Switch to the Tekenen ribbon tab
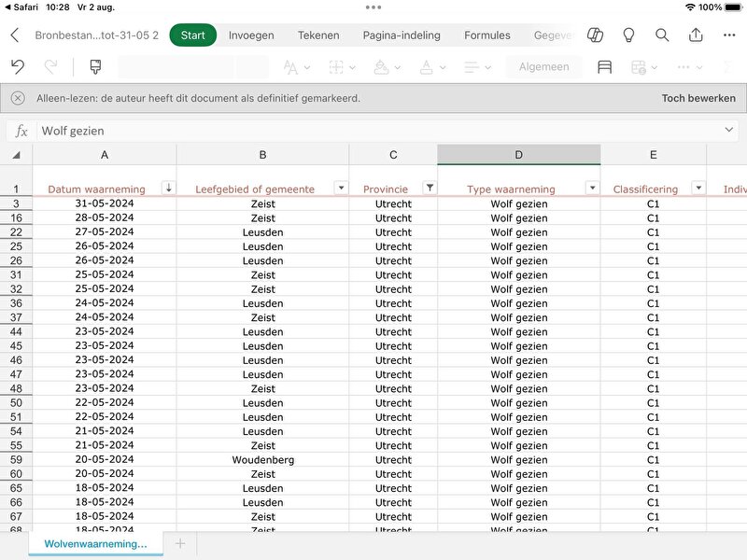This screenshot has width=747, height=560. pyautogui.click(x=318, y=35)
